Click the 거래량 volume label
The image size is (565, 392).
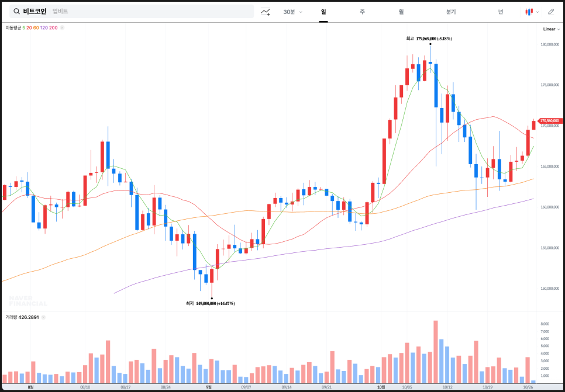[x=11, y=317]
